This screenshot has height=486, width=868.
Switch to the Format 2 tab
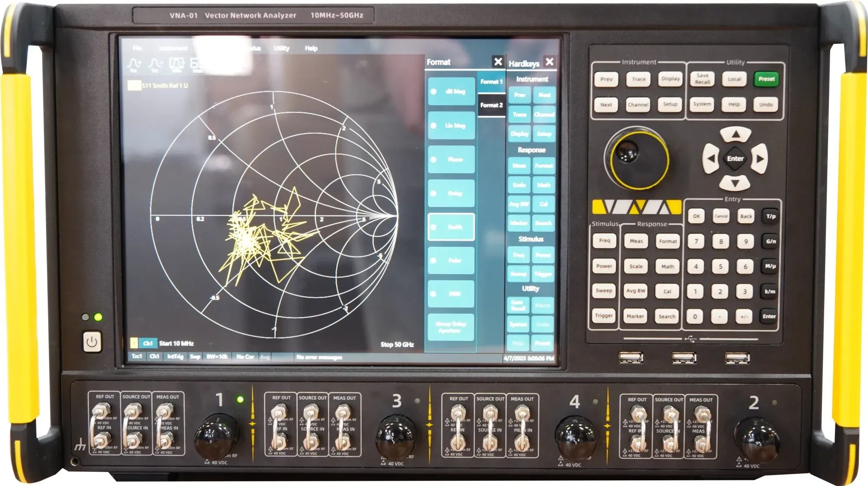tap(491, 105)
